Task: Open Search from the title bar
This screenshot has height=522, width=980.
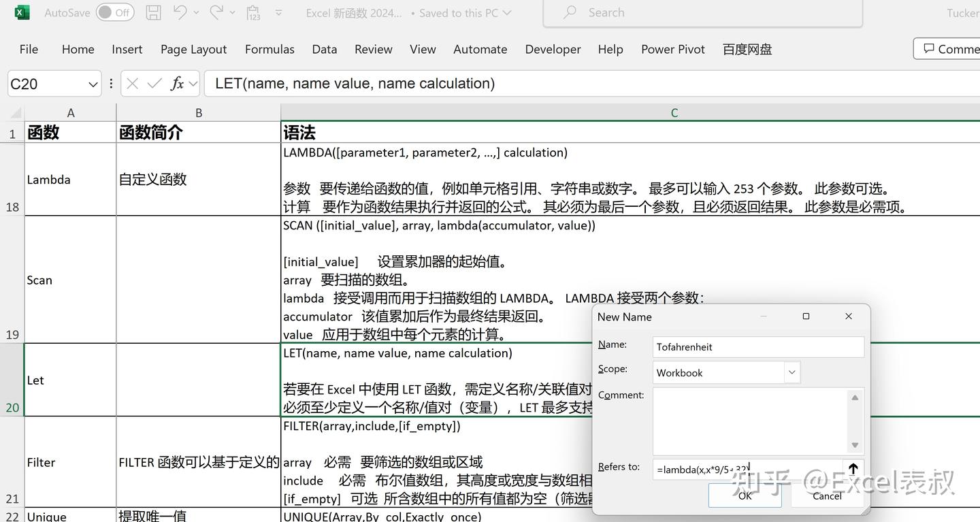Action: (x=701, y=12)
